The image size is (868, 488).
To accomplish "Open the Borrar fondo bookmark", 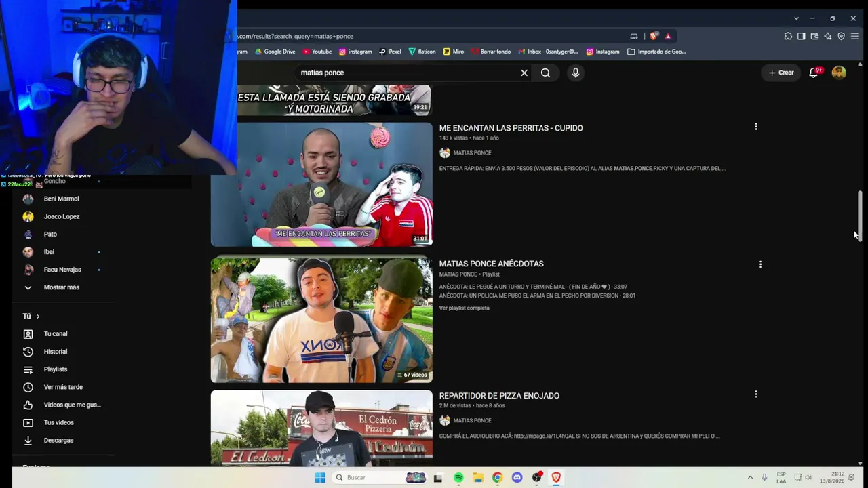I will coord(490,52).
